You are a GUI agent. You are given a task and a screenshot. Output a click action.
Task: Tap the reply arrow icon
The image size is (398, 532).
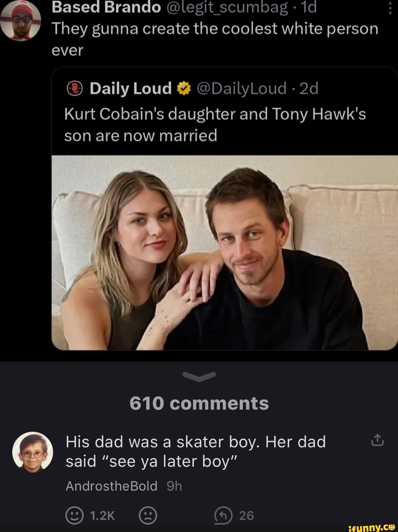[x=223, y=515]
